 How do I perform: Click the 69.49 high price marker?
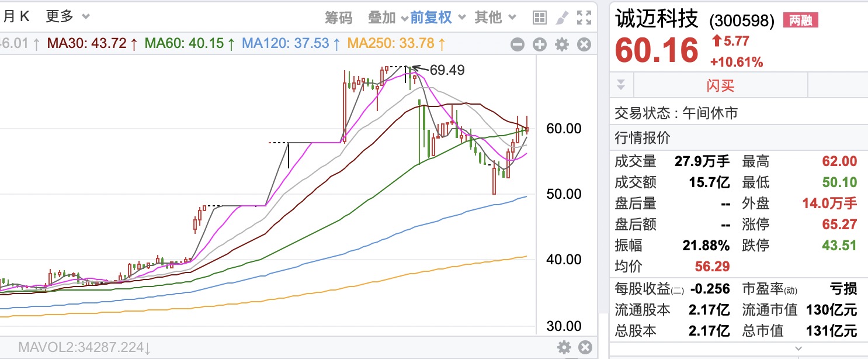coord(447,70)
